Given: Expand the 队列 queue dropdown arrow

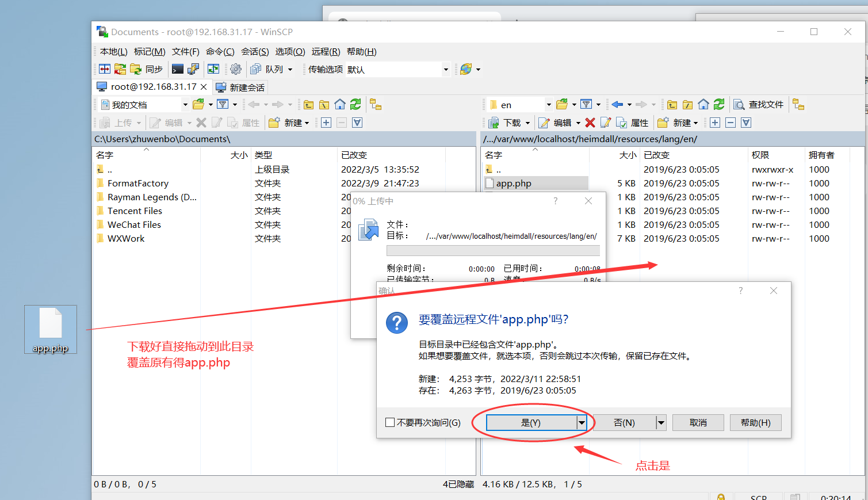Looking at the screenshot, I should pyautogui.click(x=290, y=70).
